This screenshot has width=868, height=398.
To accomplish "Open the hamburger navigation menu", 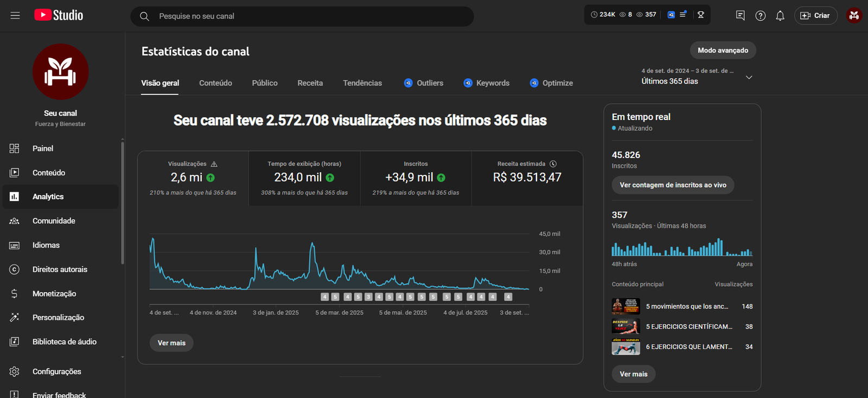I will (15, 16).
